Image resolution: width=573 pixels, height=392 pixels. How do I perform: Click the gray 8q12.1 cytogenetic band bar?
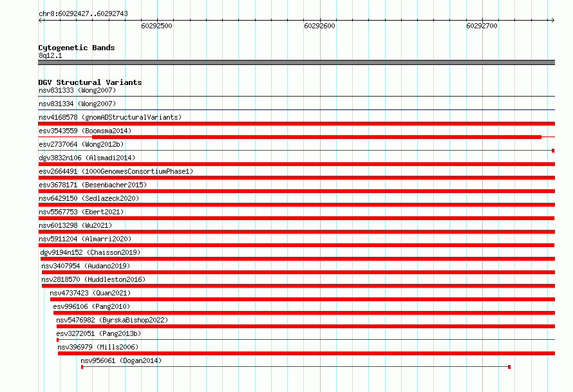(296, 62)
